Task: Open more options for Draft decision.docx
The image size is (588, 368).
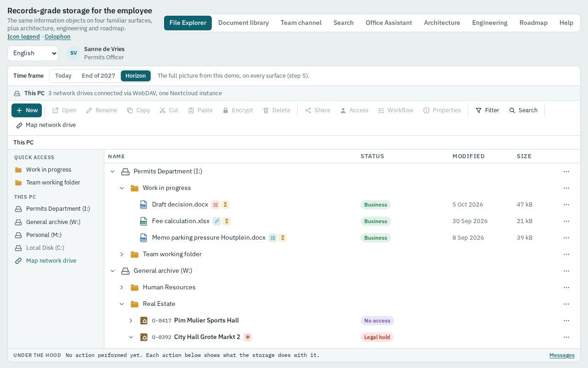Action: pyautogui.click(x=566, y=205)
